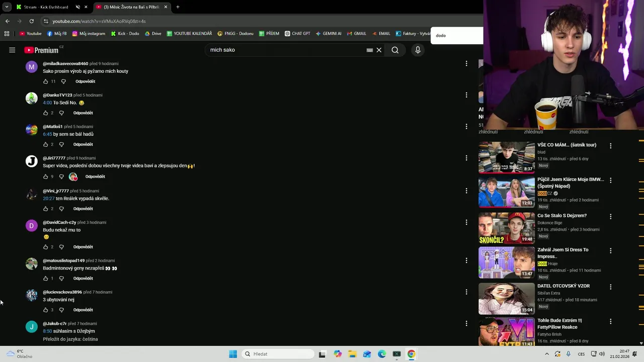Jump to timestamp 8:50 in @Jakub-c7r comment
The height and width of the screenshot is (362, 644).
[47, 331]
